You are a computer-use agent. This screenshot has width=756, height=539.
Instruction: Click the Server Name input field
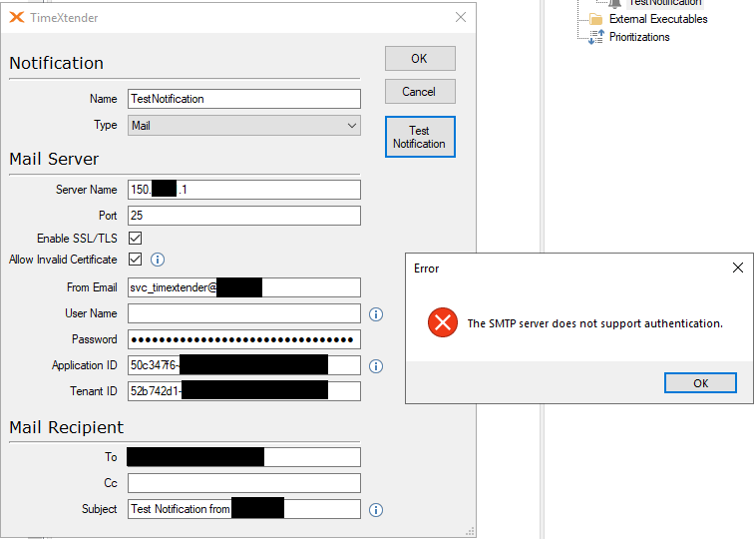pyautogui.click(x=244, y=190)
